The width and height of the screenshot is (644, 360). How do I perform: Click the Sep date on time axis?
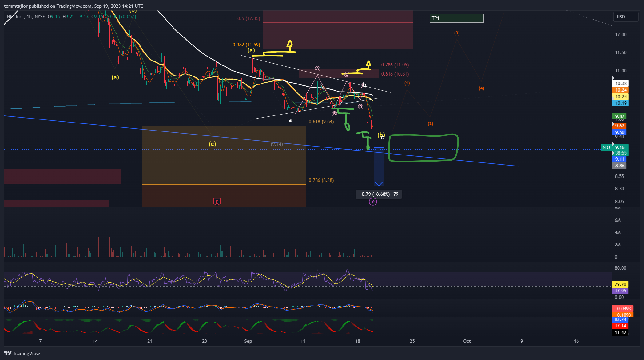pyautogui.click(x=248, y=341)
